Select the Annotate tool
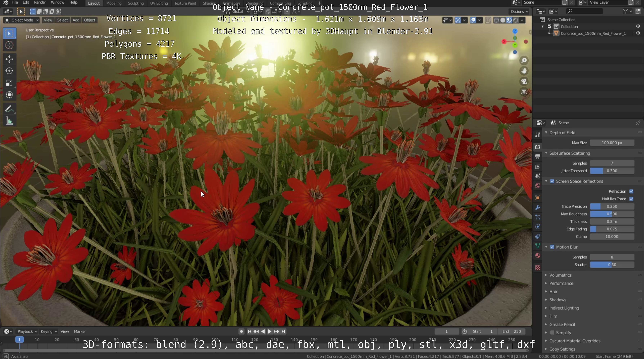The width and height of the screenshot is (644, 359). [x=9, y=109]
